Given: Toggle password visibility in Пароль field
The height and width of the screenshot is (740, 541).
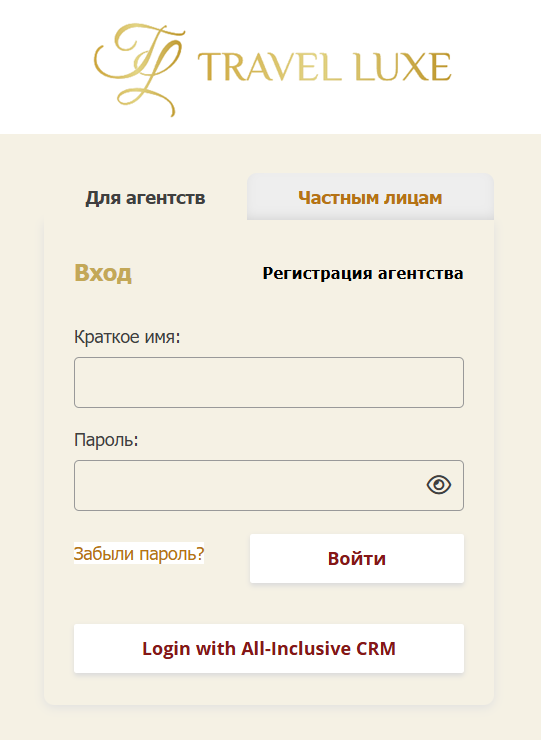Looking at the screenshot, I should 439,485.
